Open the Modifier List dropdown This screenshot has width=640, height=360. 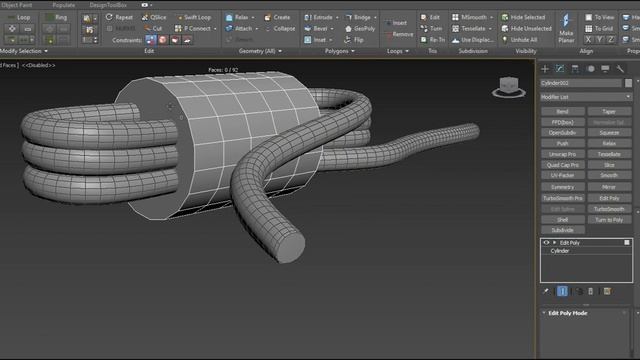[x=586, y=97]
